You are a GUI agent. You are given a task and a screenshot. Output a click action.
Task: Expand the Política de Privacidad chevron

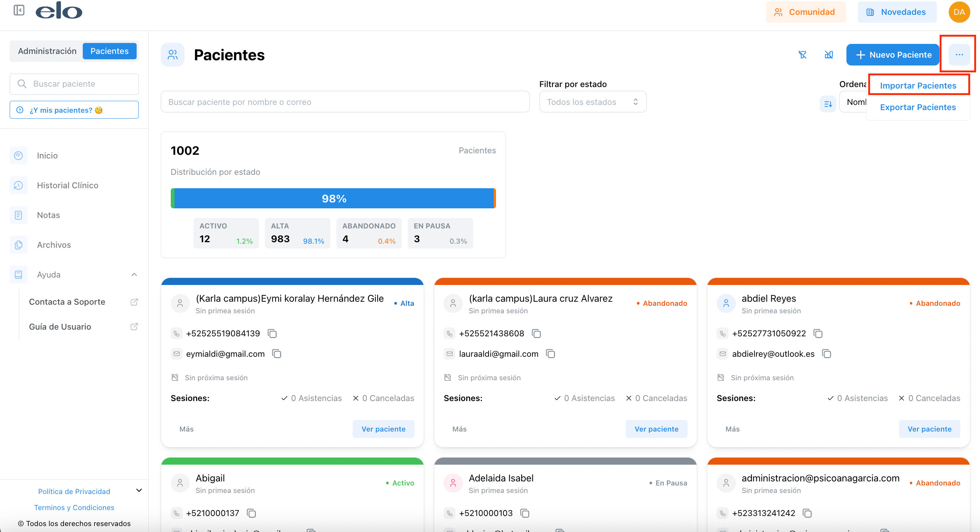139,491
